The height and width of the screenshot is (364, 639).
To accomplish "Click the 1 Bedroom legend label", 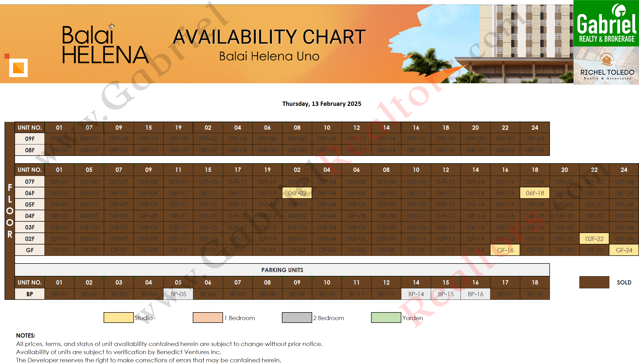I will tap(239, 318).
